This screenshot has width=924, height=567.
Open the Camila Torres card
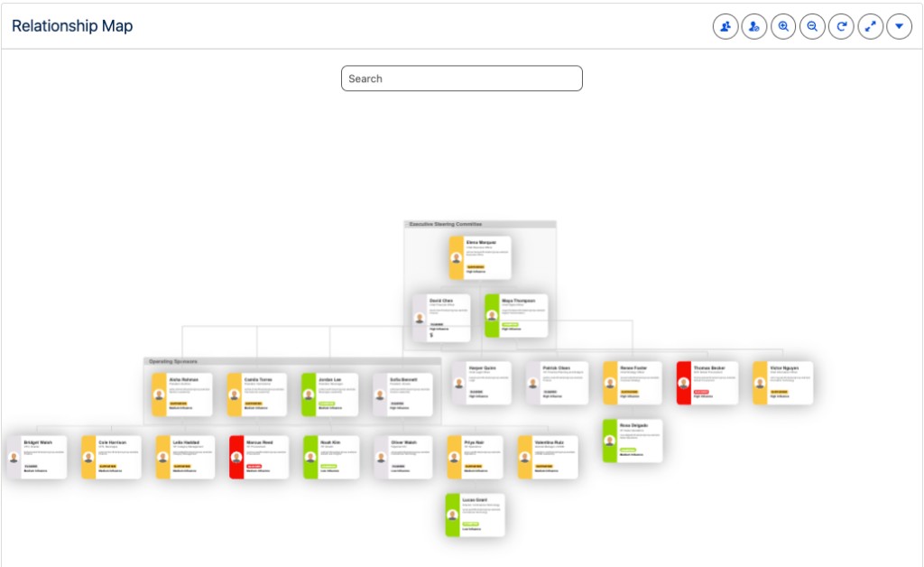[x=257, y=395]
